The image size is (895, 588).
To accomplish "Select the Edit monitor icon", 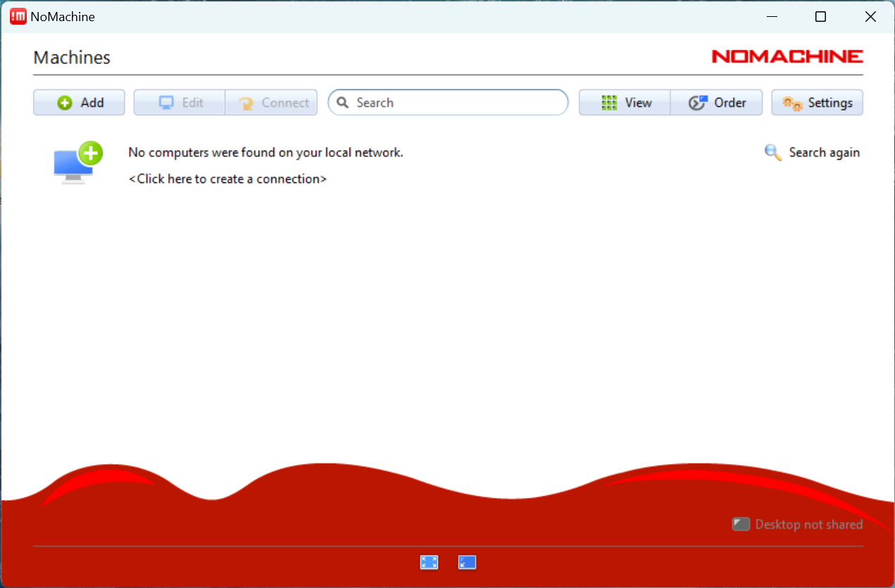I will pyautogui.click(x=166, y=102).
